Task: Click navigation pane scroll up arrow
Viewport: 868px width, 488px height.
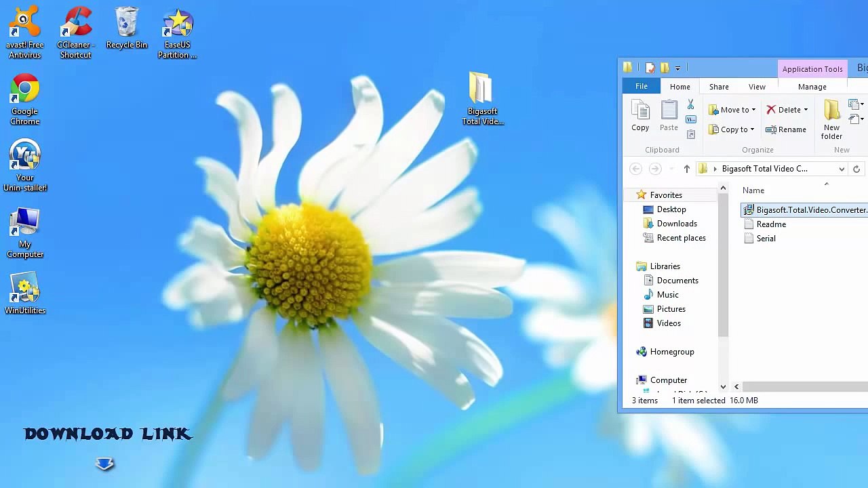Action: [x=723, y=188]
